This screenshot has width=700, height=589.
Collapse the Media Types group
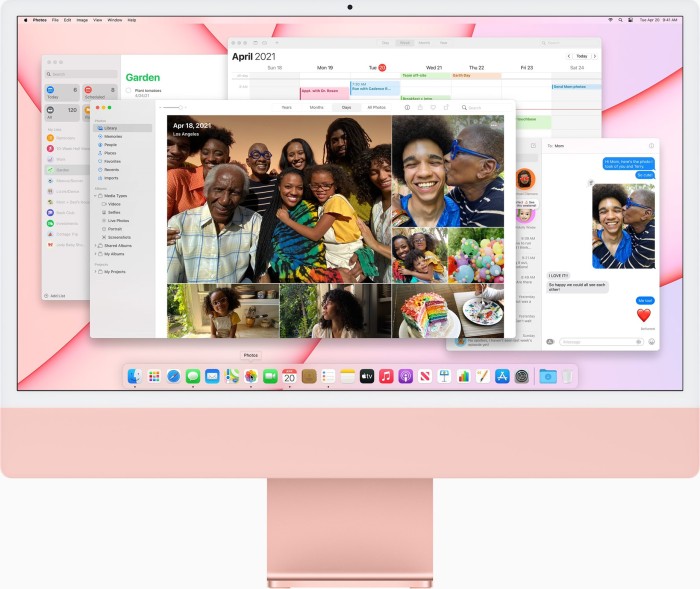(96, 196)
